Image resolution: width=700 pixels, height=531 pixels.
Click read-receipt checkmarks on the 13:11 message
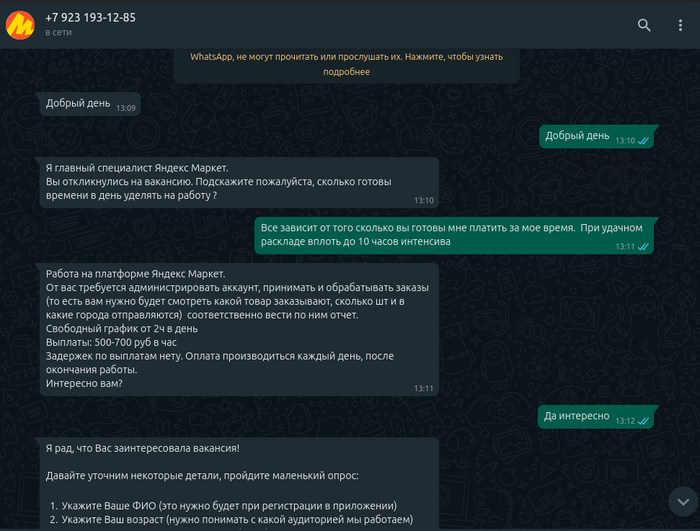coord(643,247)
